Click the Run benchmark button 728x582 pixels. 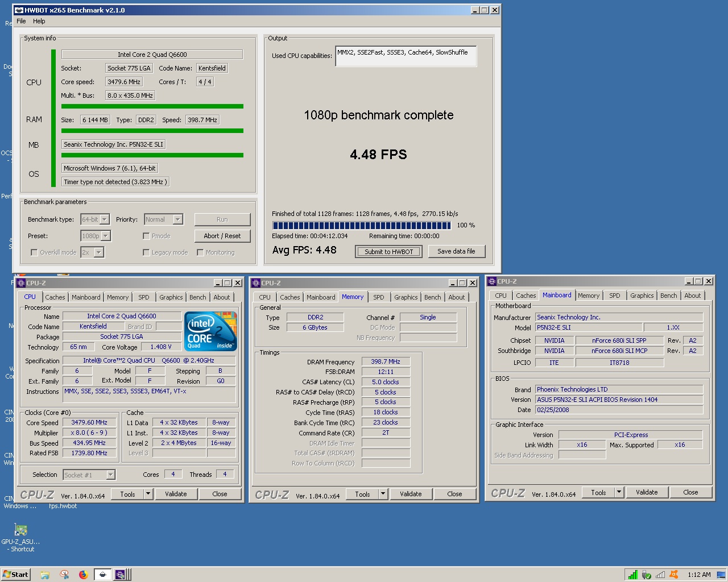222,219
